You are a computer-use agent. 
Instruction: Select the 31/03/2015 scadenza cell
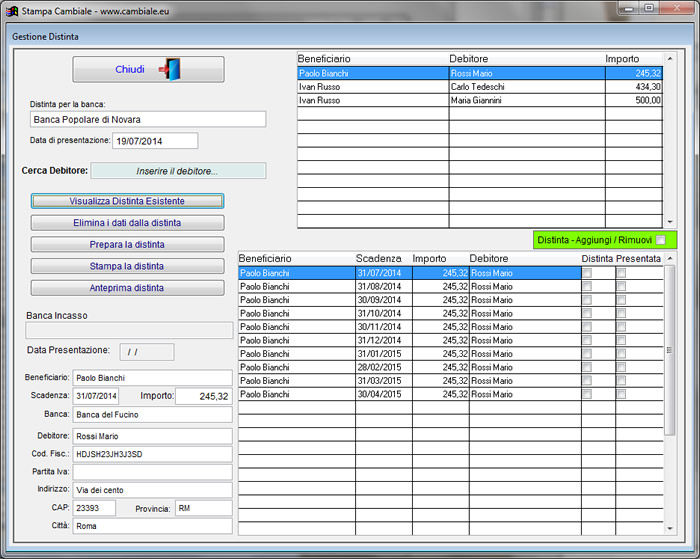(x=384, y=380)
